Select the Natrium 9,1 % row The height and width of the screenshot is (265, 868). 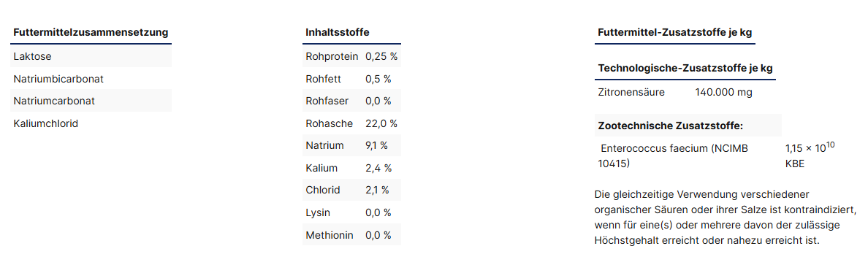point(351,145)
